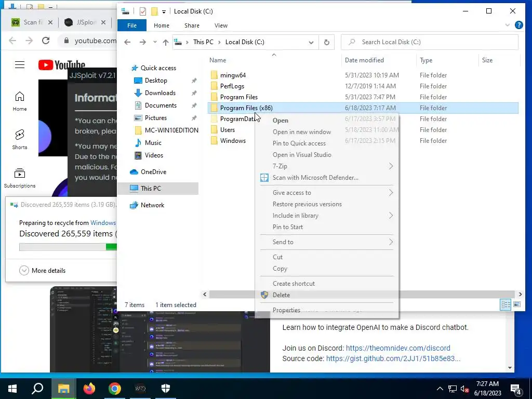This screenshot has width=532, height=399.
Task: Click the Refresh button beside the address bar
Action: pyautogui.click(x=326, y=42)
